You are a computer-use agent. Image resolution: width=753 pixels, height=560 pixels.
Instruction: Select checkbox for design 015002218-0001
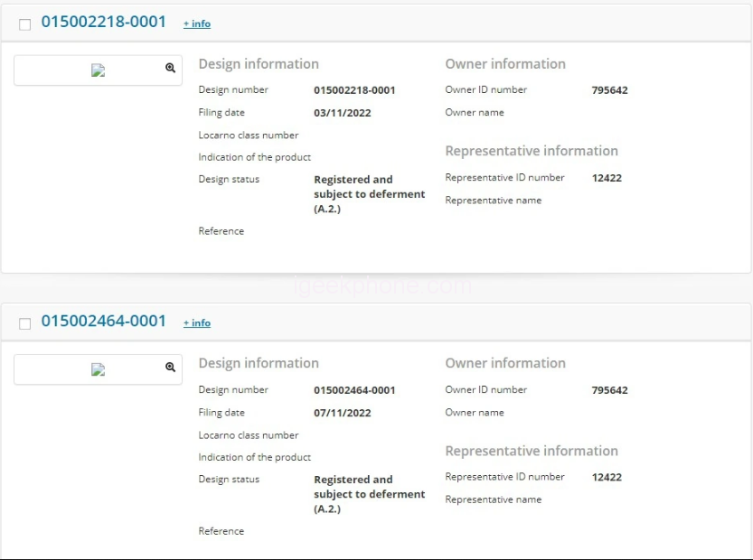click(24, 24)
